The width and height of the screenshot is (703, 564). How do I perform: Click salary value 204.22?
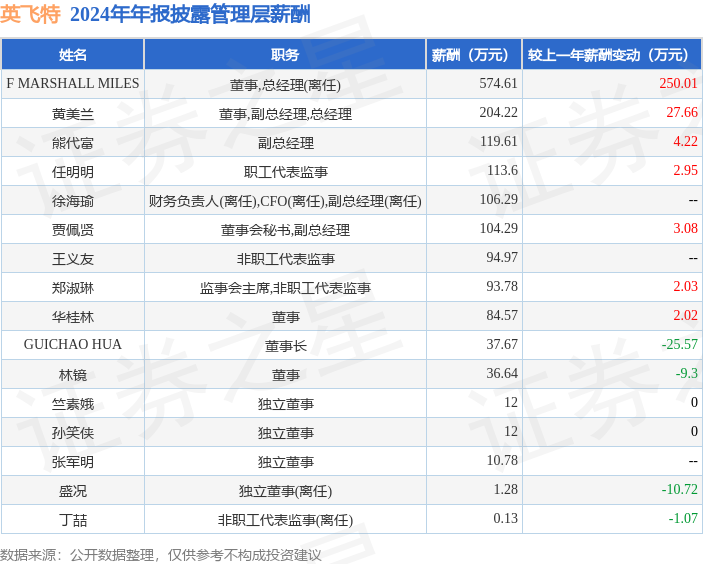498,112
